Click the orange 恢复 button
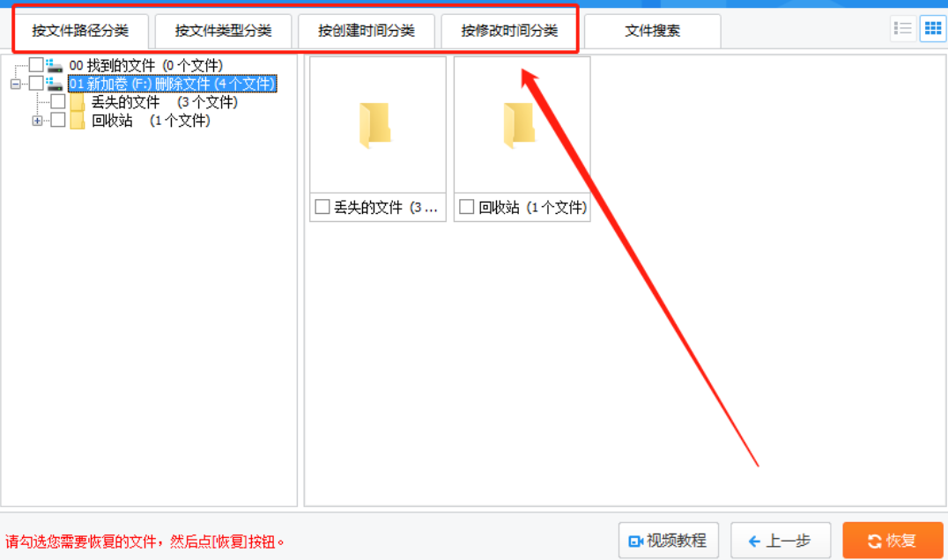Screen dimensions: 948x560 click(893, 540)
